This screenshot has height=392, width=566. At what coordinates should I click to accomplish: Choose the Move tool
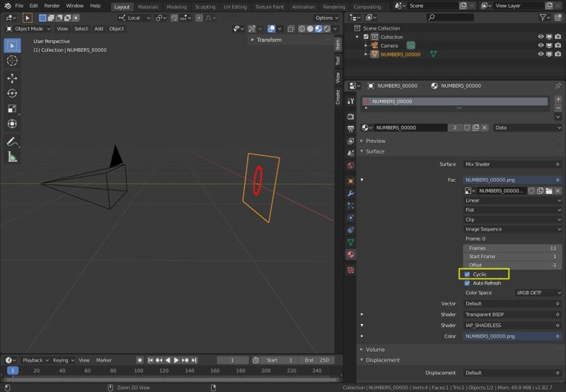12,79
